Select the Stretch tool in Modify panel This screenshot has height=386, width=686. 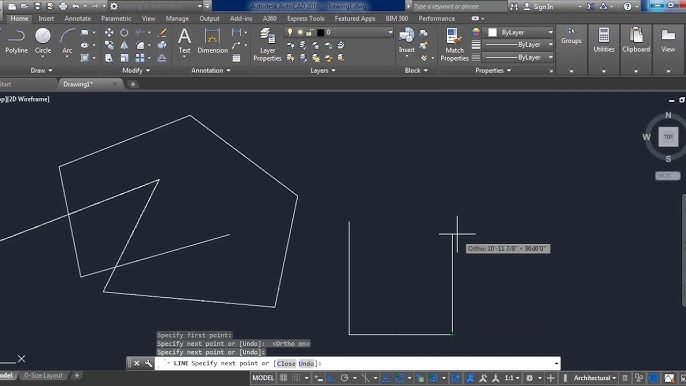109,58
